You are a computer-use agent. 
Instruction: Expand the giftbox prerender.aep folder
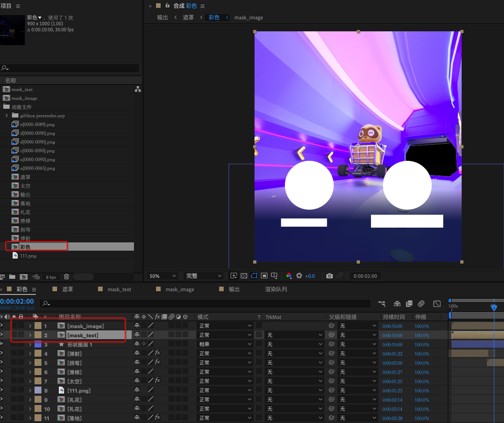click(6, 116)
